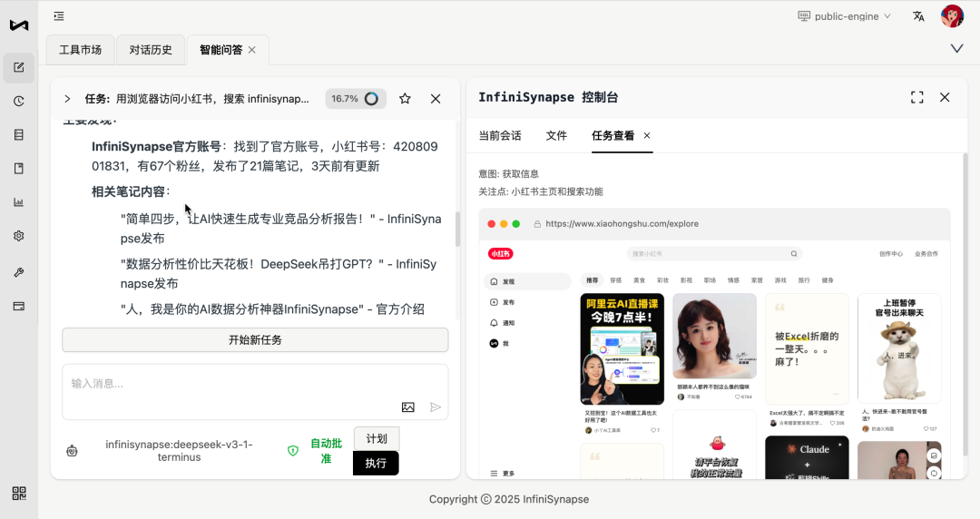Open the list document icon in sidebar
Screen dimensions: 980x519
click(x=19, y=134)
